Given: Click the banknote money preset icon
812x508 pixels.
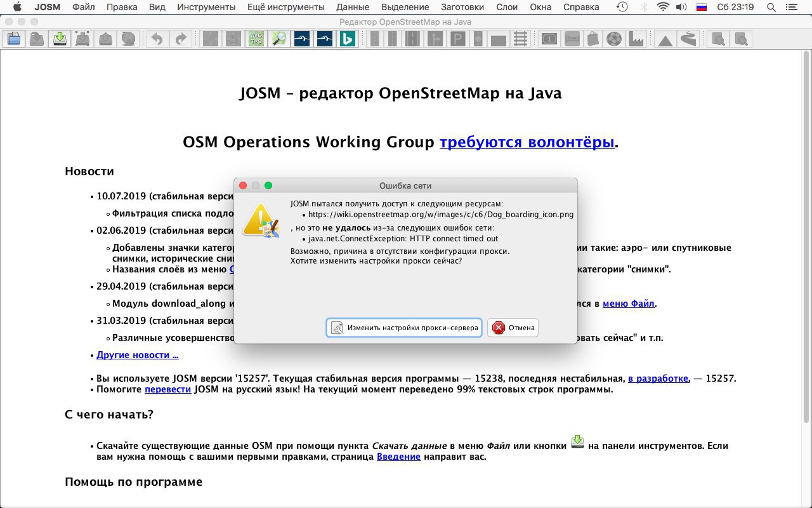Looking at the screenshot, I should 549,39.
